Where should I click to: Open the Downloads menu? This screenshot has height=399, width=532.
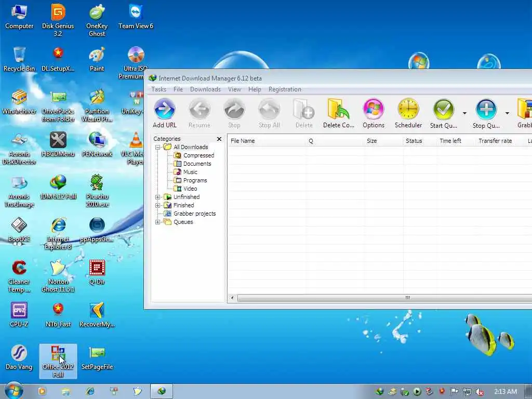click(x=205, y=89)
